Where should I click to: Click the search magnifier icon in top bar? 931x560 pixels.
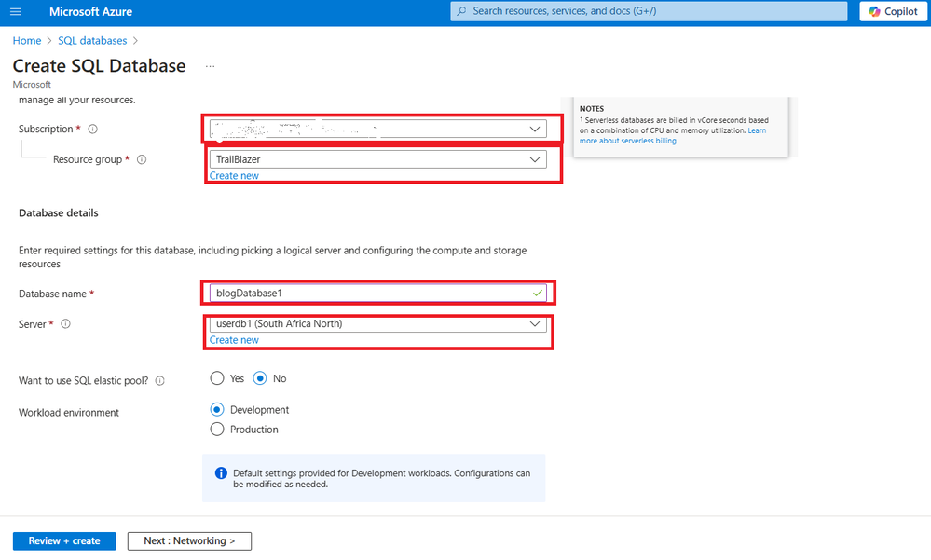[x=462, y=11]
